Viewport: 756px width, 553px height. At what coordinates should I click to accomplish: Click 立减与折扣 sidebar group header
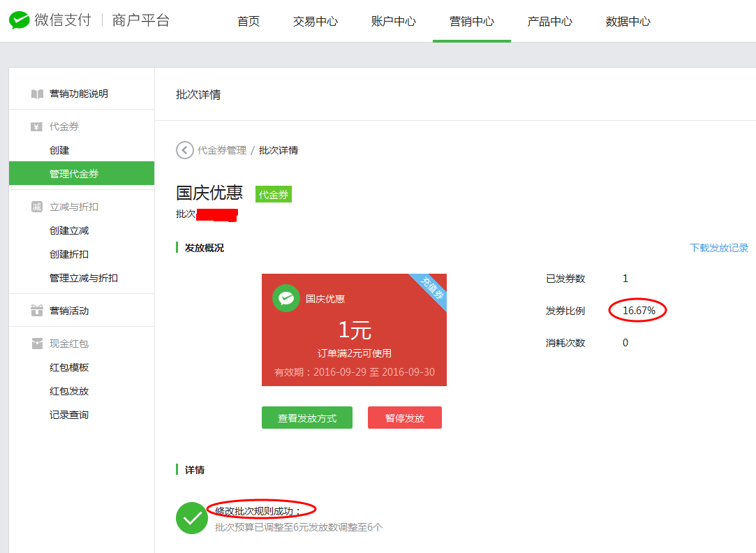click(74, 207)
